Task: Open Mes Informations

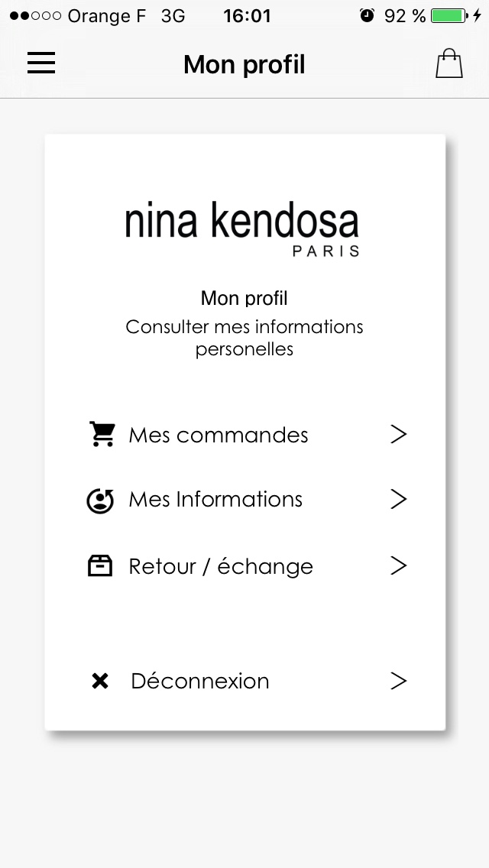Action: [215, 500]
